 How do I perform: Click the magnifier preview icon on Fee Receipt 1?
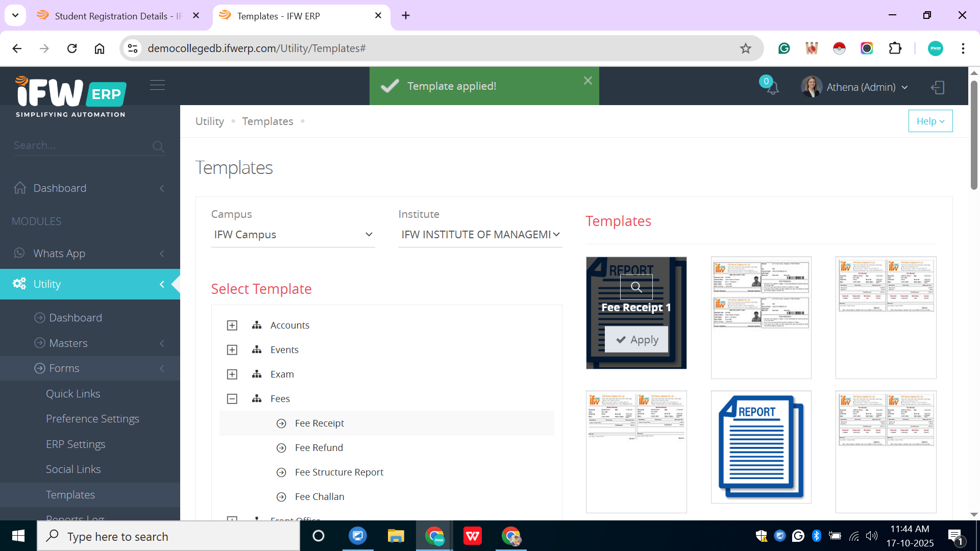click(x=636, y=287)
